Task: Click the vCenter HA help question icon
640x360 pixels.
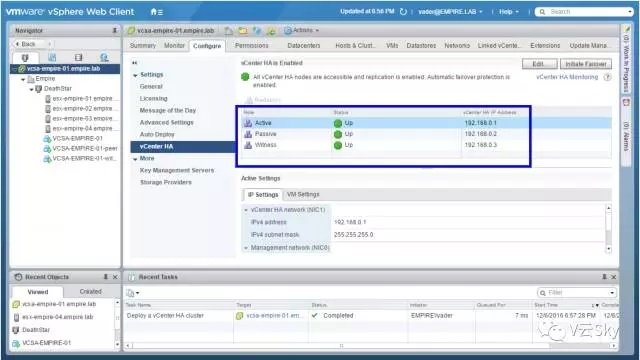Action: tap(607, 77)
